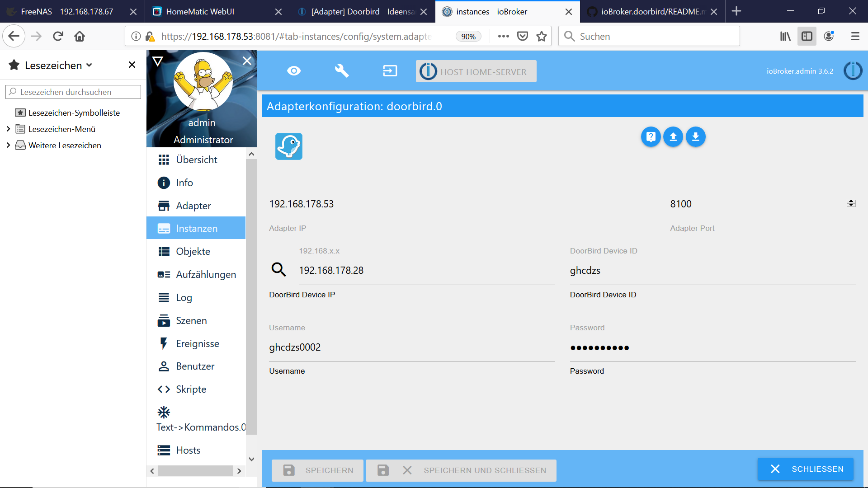Click the ioBroker power logo at top right
The image size is (868, 488).
[x=853, y=71]
